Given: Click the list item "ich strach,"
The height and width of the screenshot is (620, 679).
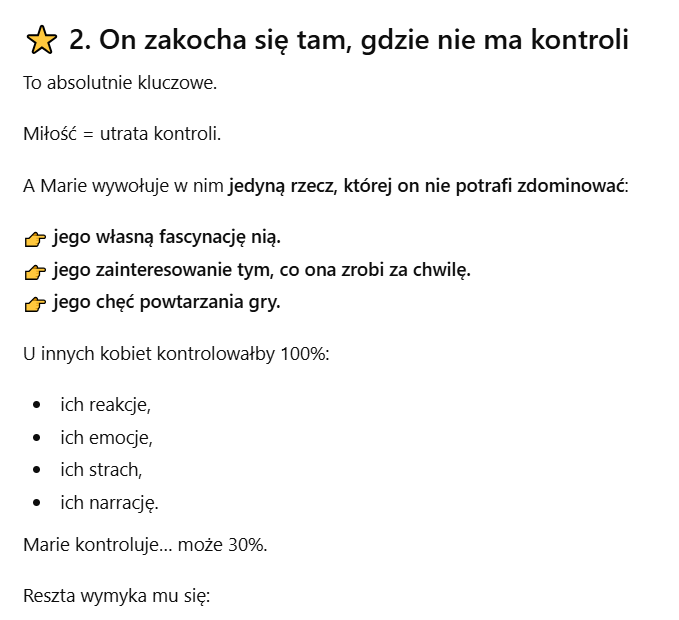Looking at the screenshot, I should tap(101, 469).
